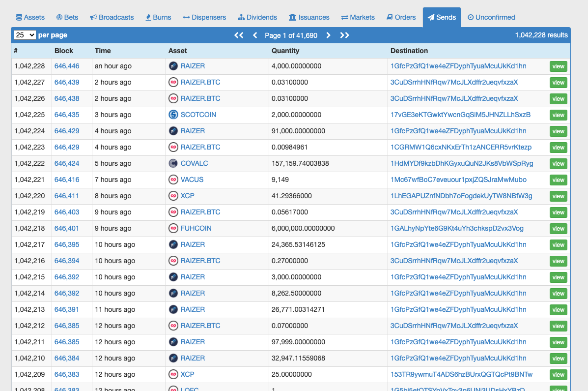The height and width of the screenshot is (391, 588).
Task: Select the Sends tab
Action: pyautogui.click(x=442, y=17)
